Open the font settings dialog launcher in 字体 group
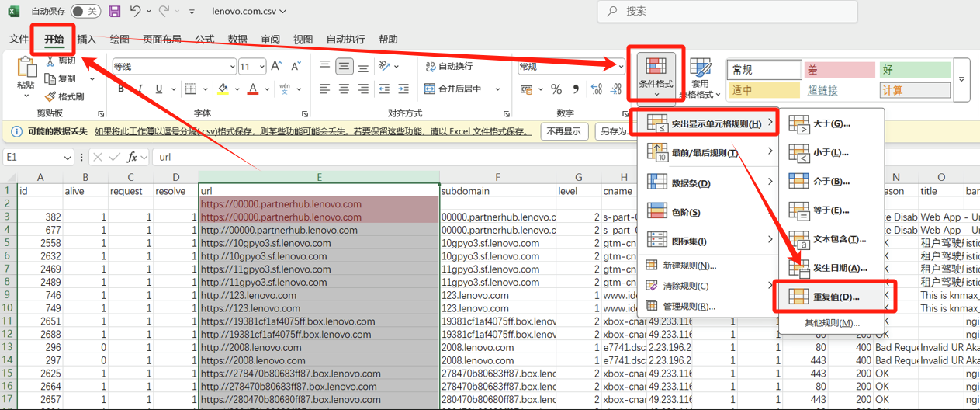 pos(303,113)
